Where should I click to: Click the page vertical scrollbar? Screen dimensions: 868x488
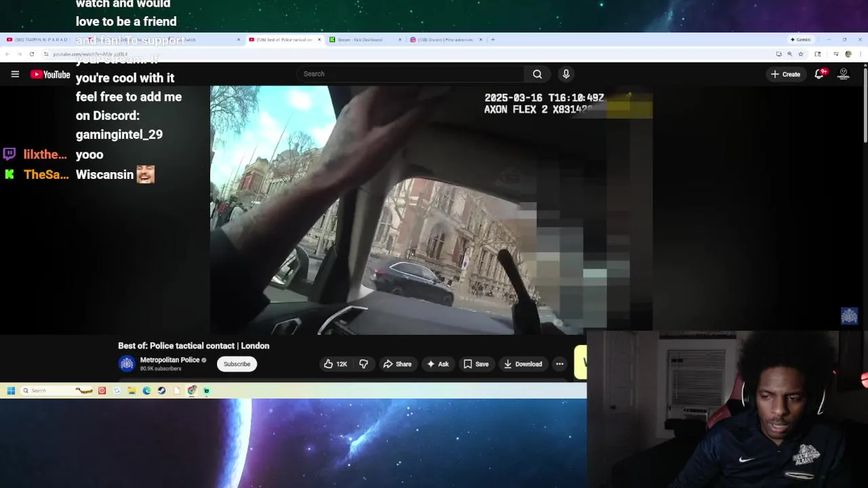pyautogui.click(x=865, y=105)
